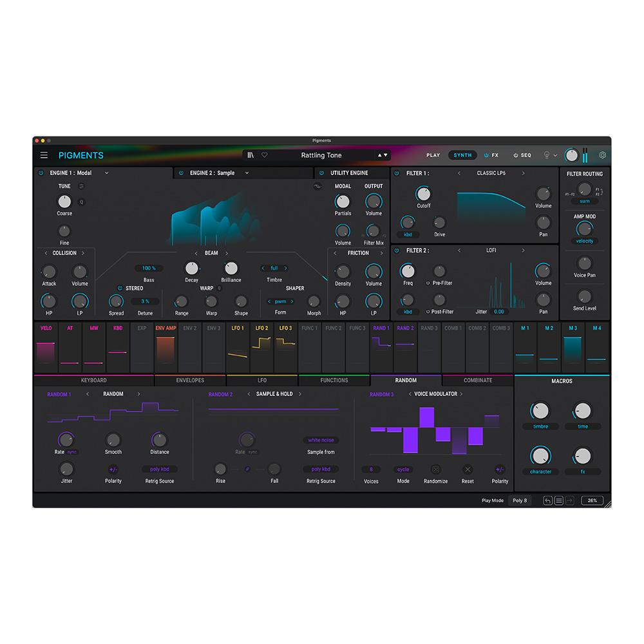
Task: Open Random 1 poly kbd Retrig Source
Action: click(159, 469)
